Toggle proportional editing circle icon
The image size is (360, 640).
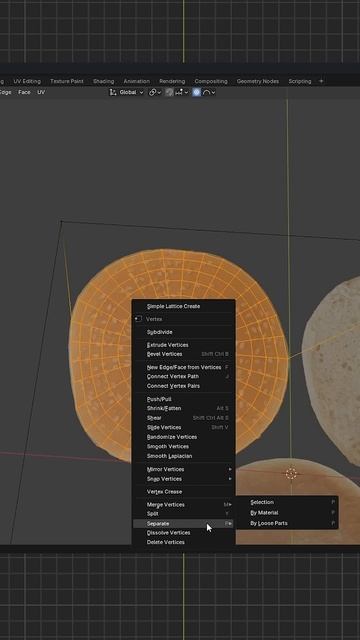[x=197, y=92]
